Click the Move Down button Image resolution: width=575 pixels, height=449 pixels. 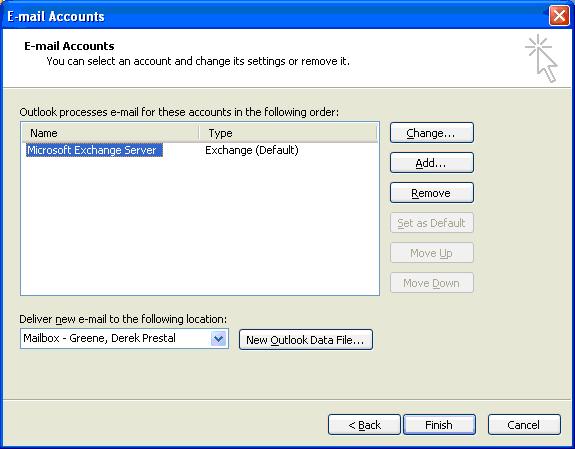(432, 283)
